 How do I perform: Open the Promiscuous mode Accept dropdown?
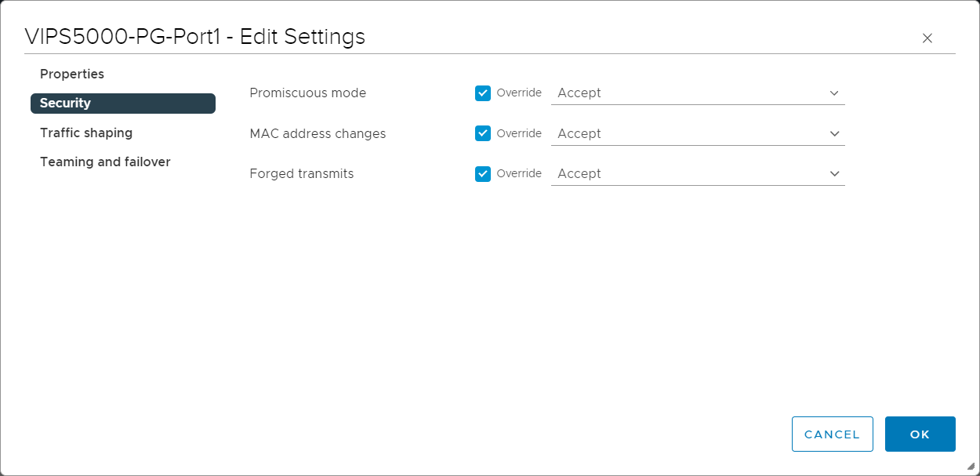pyautogui.click(x=698, y=93)
